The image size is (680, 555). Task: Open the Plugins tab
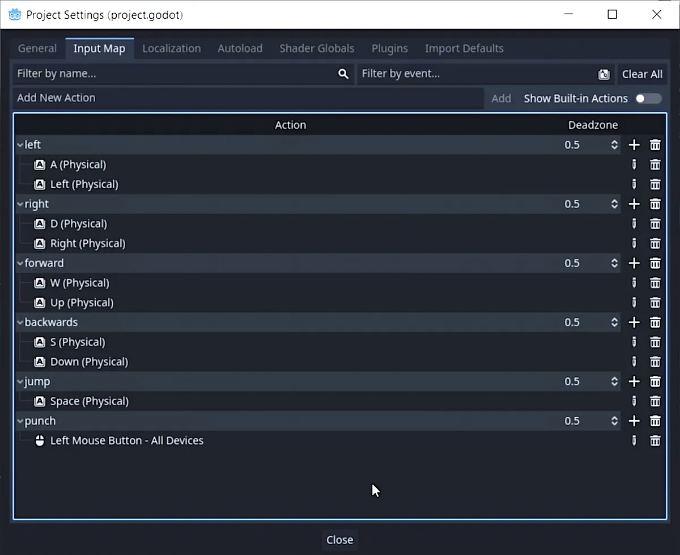pos(389,48)
